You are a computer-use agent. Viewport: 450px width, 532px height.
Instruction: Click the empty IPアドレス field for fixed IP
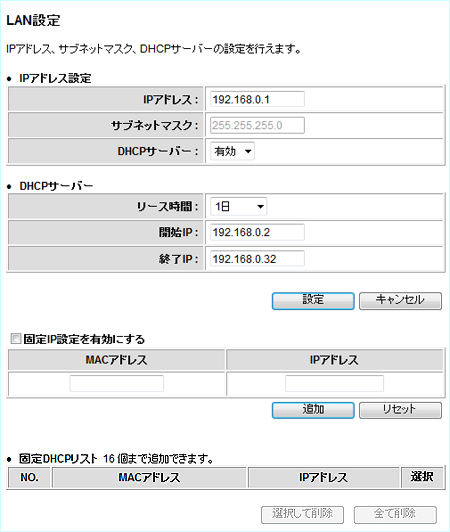click(x=334, y=383)
